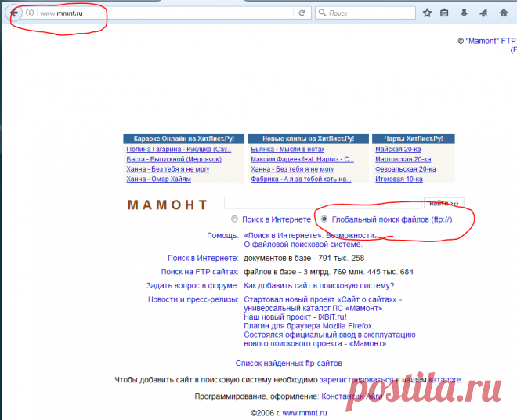
Task: Reload the page with refresh icon
Action: coord(302,13)
